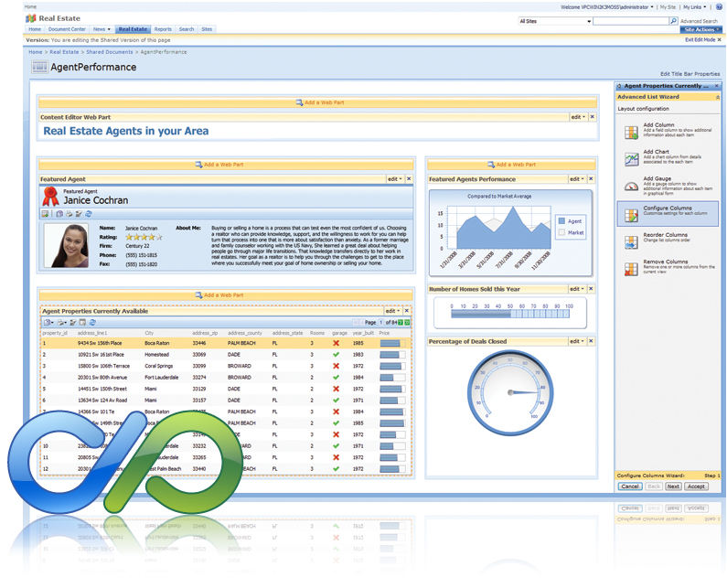This screenshot has height=588, width=727.
Task: Click the page number field in grid pager
Action: (381, 322)
